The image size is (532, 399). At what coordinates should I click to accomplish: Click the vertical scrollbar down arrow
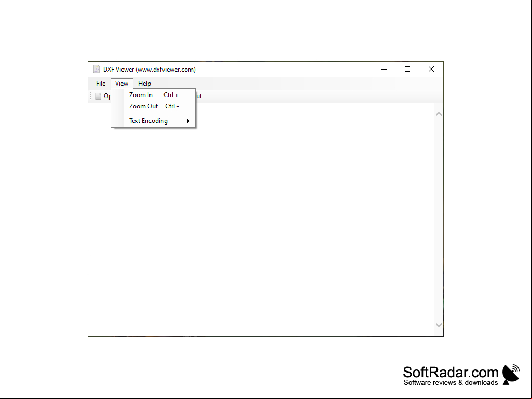pyautogui.click(x=439, y=325)
